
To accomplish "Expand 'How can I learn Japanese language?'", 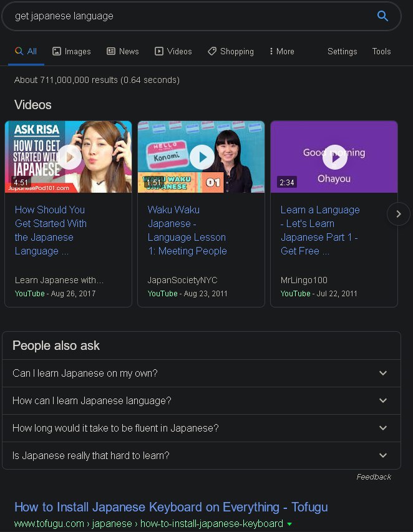I will tap(202, 400).
